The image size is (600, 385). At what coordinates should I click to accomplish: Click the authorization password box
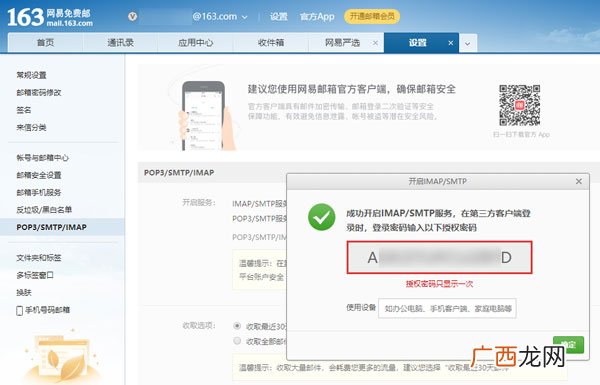439,257
